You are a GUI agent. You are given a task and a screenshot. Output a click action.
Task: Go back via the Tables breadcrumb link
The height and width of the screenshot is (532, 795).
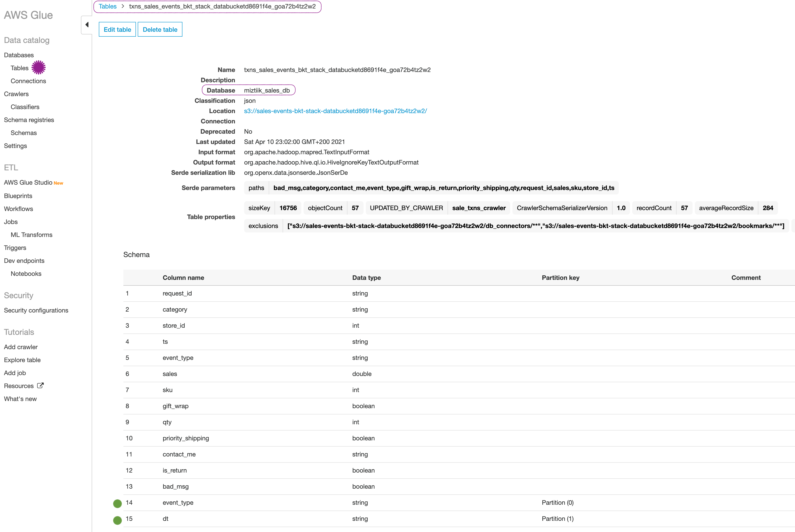tap(107, 6)
